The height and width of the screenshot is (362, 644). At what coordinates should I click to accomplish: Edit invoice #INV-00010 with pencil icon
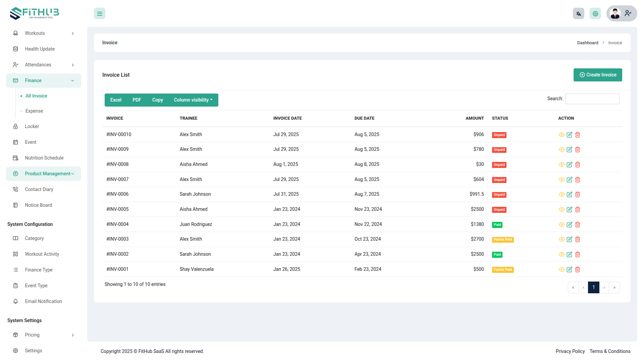(570, 135)
